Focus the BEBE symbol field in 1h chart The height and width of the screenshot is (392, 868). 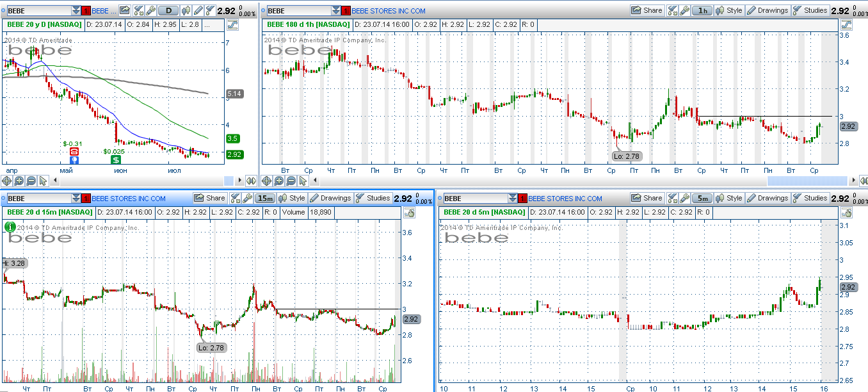(299, 10)
